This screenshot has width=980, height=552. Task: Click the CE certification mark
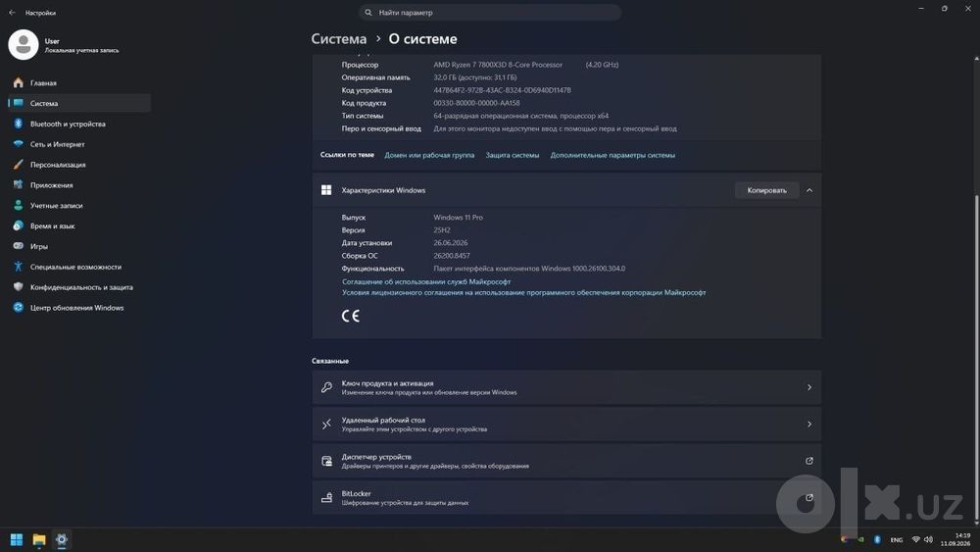351,316
